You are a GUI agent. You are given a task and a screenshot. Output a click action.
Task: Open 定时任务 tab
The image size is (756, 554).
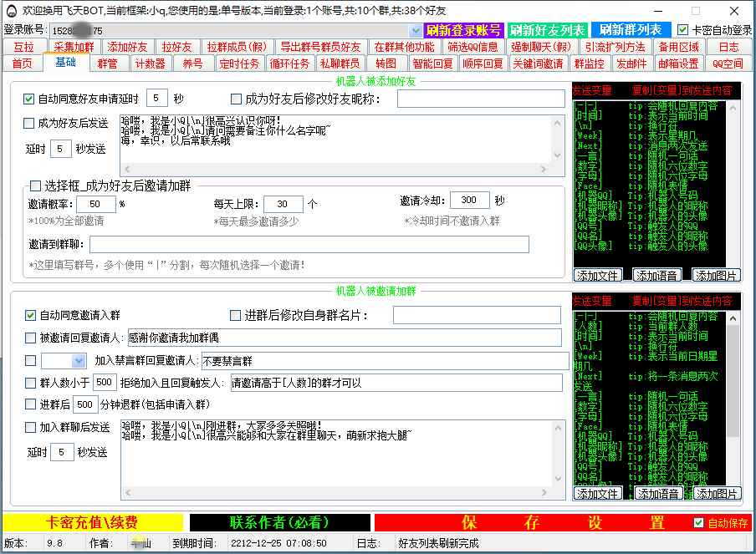pyautogui.click(x=239, y=64)
